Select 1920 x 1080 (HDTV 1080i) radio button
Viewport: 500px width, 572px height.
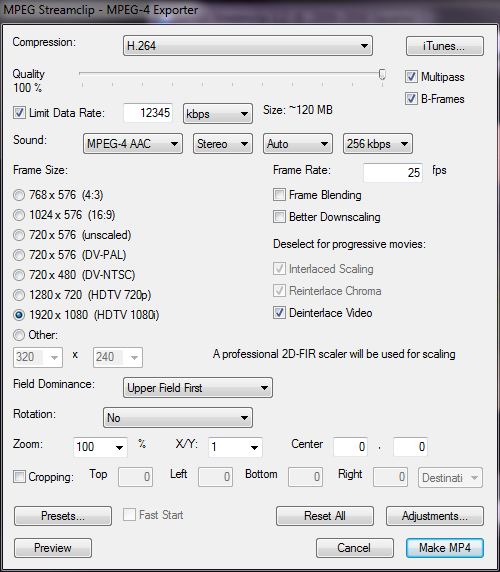(19, 315)
